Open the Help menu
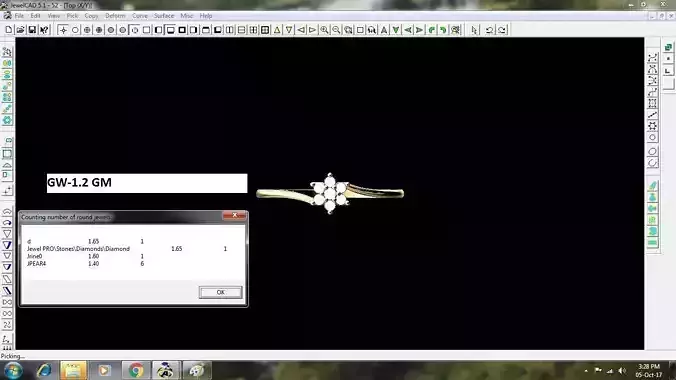This screenshot has width=676, height=380. 206,16
